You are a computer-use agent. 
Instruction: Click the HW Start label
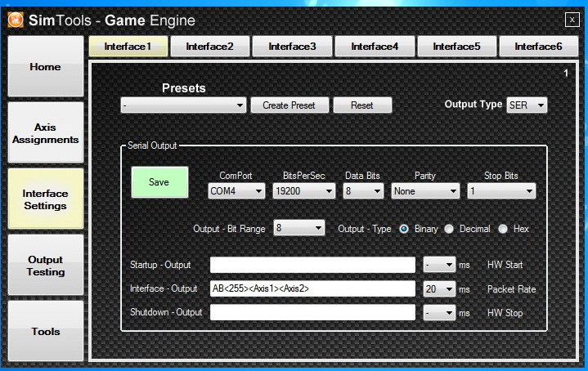click(505, 265)
